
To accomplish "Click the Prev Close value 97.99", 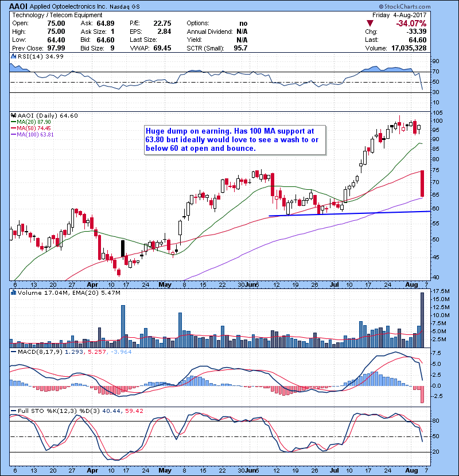I will 56,48.
